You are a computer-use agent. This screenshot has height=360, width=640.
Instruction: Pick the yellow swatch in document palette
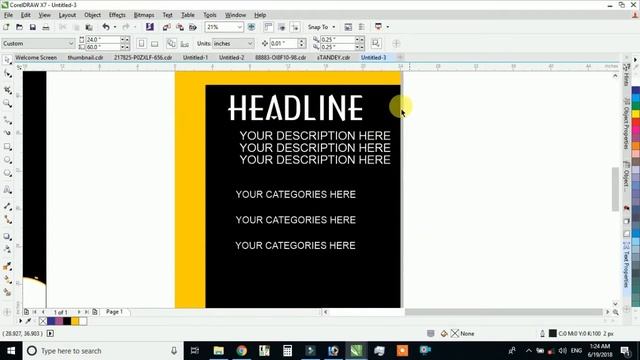(75, 321)
